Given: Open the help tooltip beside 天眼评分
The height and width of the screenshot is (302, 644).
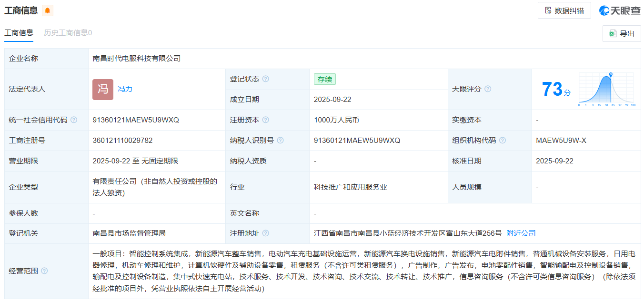Looking at the screenshot, I should [488, 89].
